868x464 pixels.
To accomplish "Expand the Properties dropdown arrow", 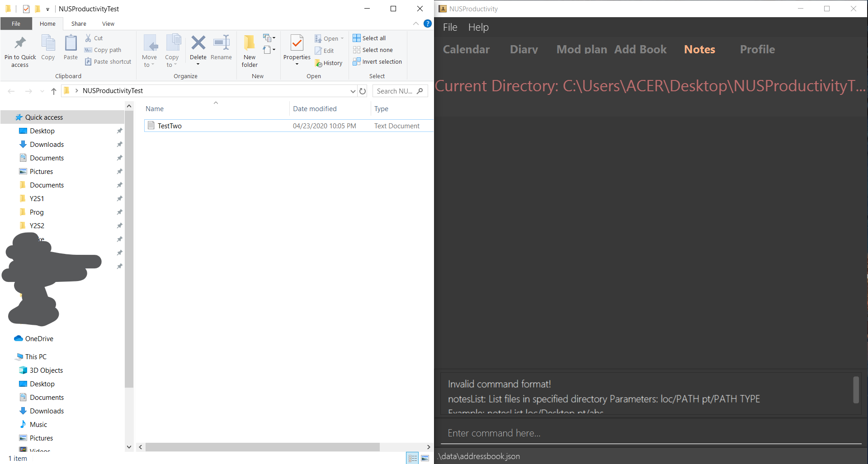I will [297, 64].
